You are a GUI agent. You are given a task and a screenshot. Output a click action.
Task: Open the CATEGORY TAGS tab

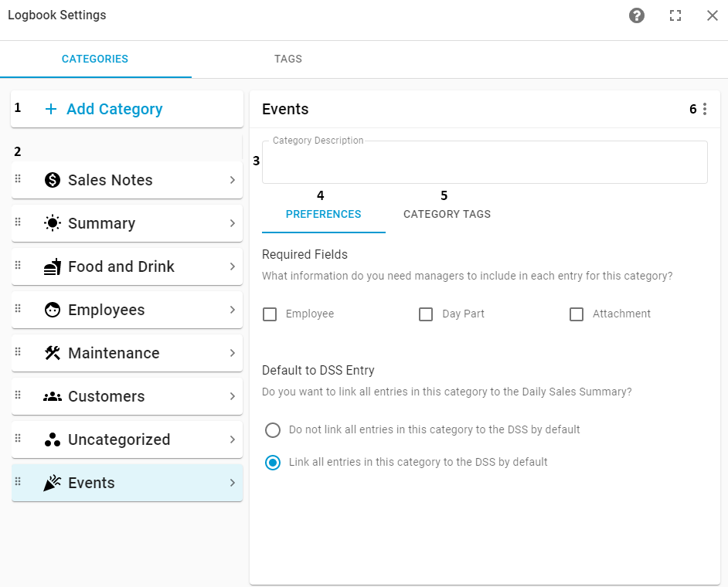pyautogui.click(x=446, y=214)
